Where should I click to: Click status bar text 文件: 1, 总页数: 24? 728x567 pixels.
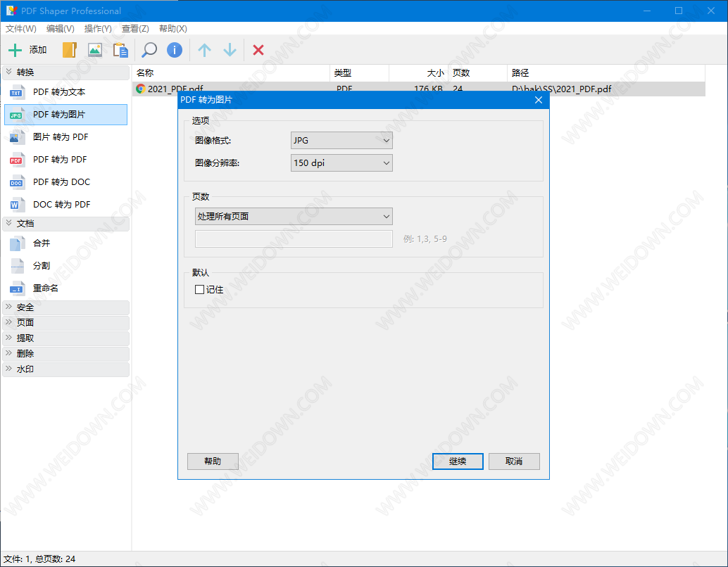[39, 559]
